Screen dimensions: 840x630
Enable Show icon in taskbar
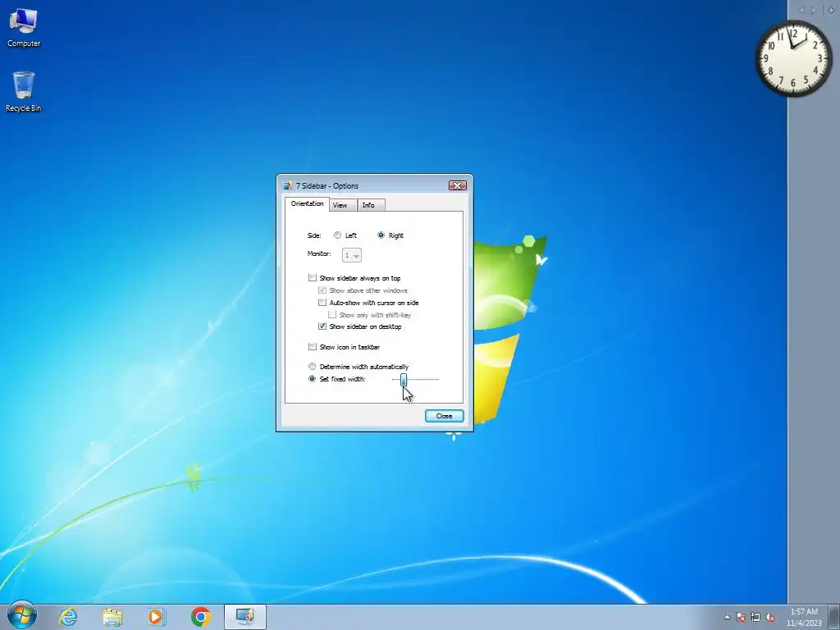coord(313,347)
